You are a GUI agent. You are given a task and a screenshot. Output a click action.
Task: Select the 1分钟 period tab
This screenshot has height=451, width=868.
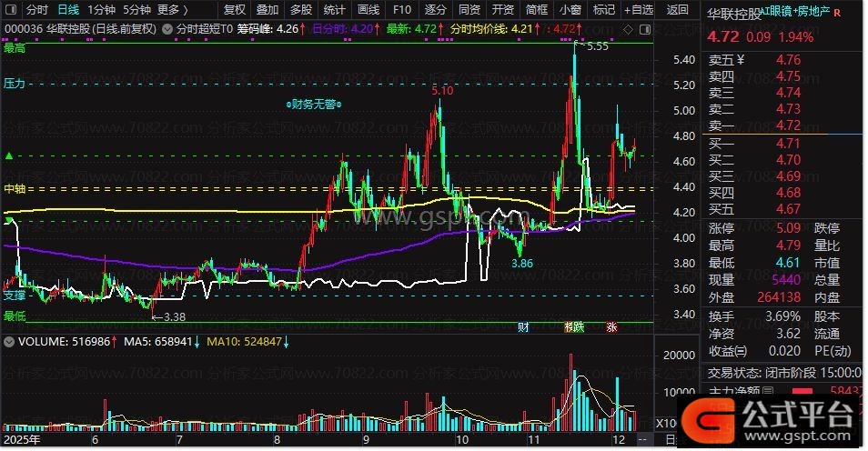[x=101, y=10]
